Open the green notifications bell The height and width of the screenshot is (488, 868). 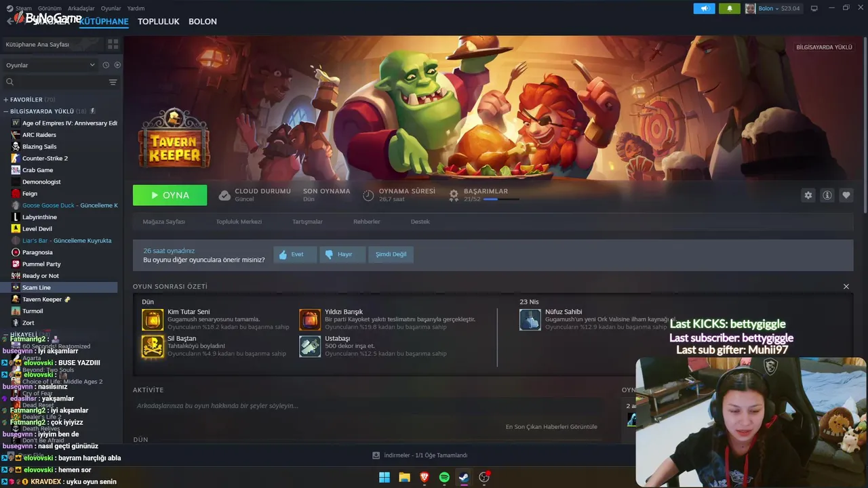730,8
